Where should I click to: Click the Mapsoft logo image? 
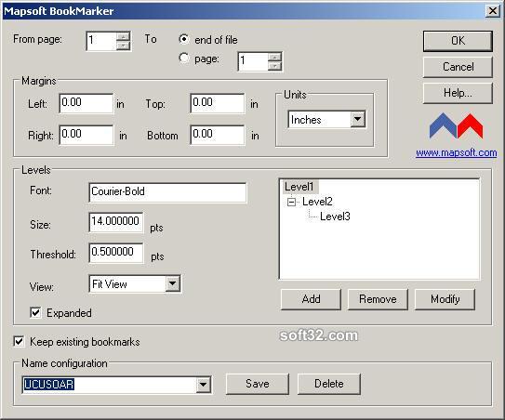pyautogui.click(x=456, y=125)
